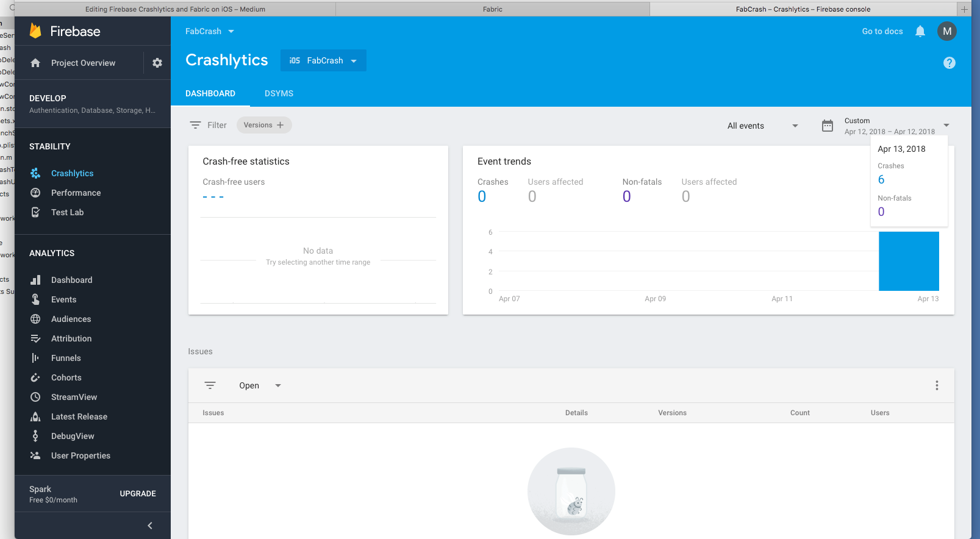Click the Firebase flame logo
Image resolution: width=980 pixels, height=539 pixels.
point(35,31)
